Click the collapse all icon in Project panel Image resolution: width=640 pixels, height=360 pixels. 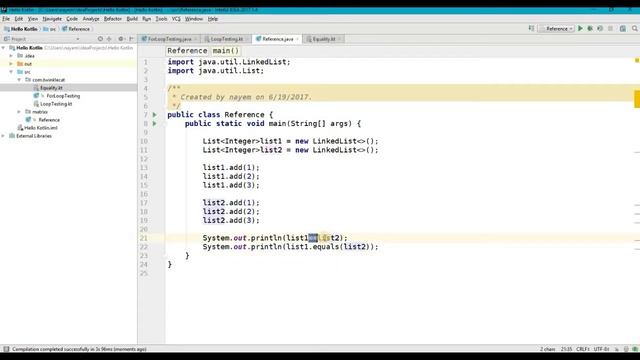[109, 39]
